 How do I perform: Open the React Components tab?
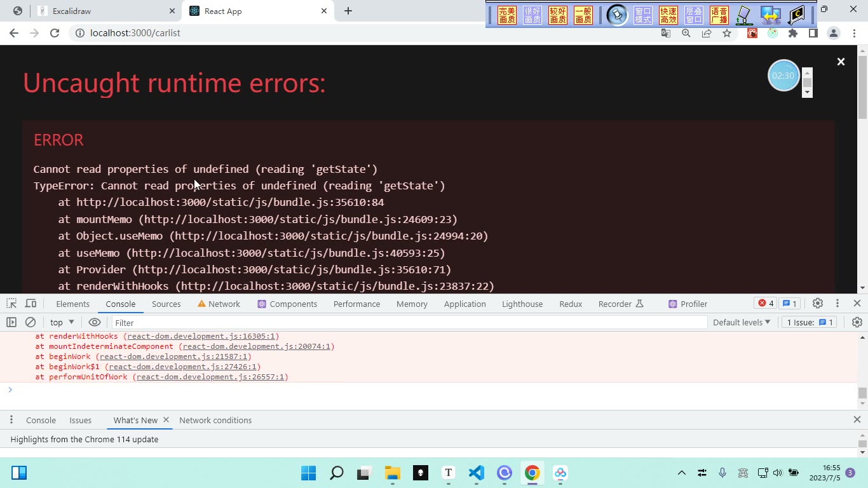click(287, 304)
